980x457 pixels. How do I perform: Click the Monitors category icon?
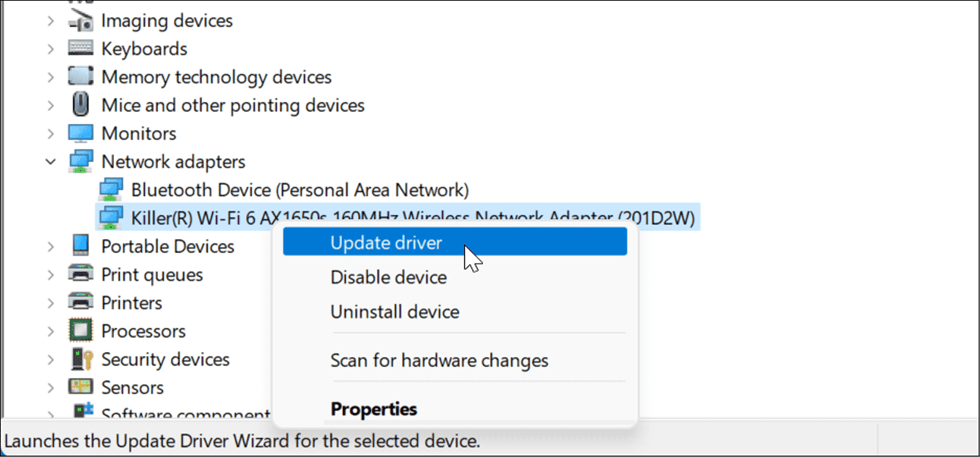(81, 133)
